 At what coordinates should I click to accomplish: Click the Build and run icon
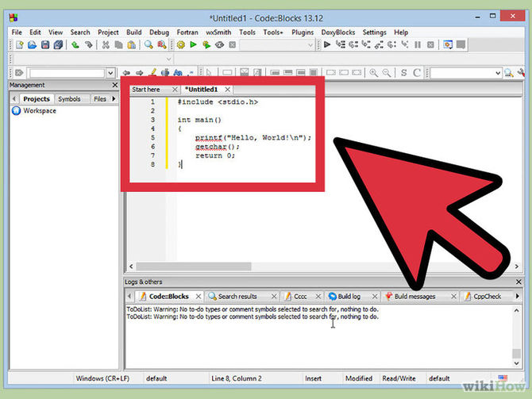[206, 44]
